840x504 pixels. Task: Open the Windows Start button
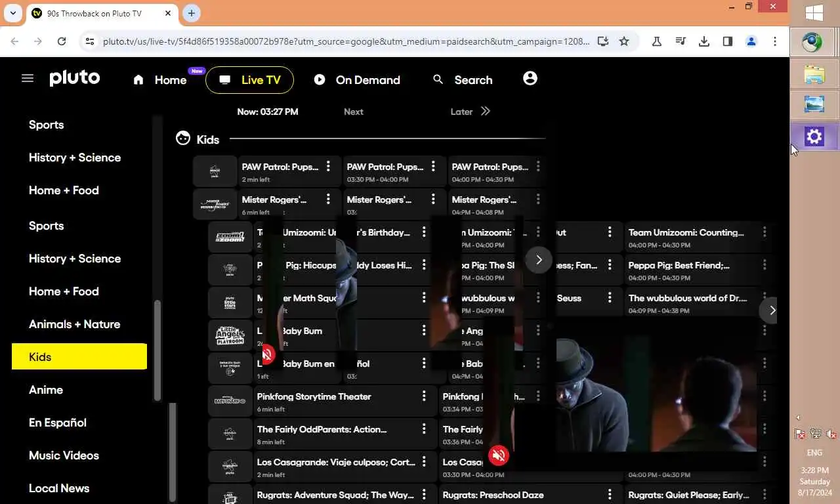[x=814, y=14]
